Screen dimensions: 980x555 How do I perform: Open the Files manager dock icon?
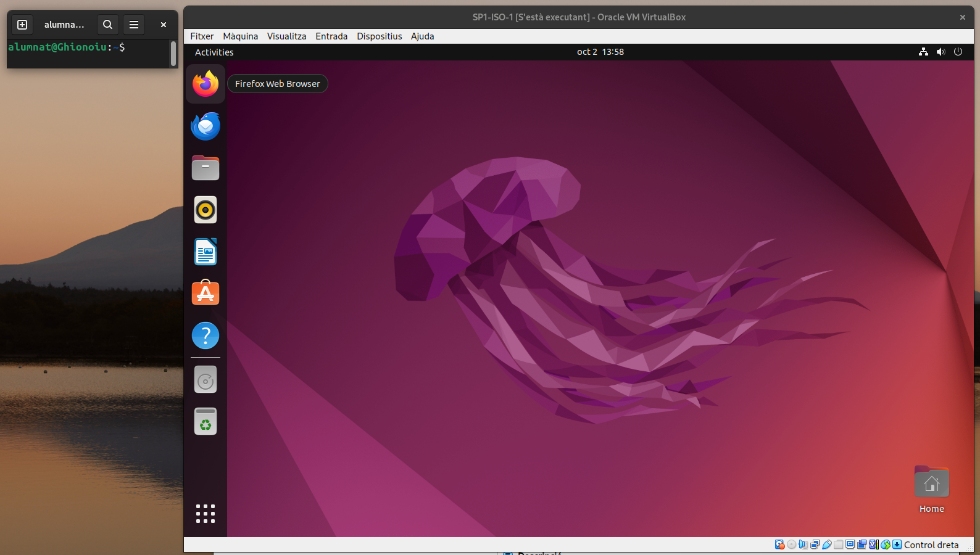pos(206,168)
